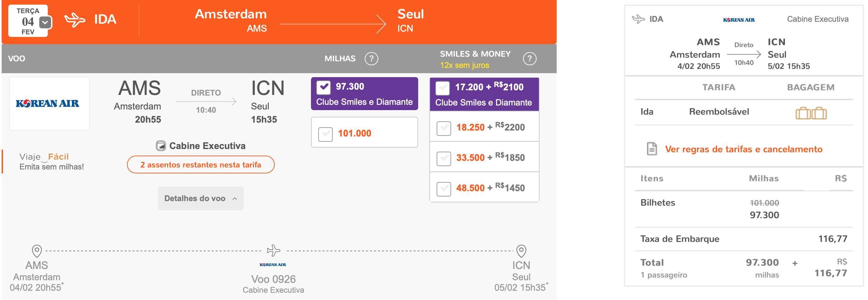Collapse the Detalhes do voo section
The image size is (868, 300).
[x=201, y=198]
